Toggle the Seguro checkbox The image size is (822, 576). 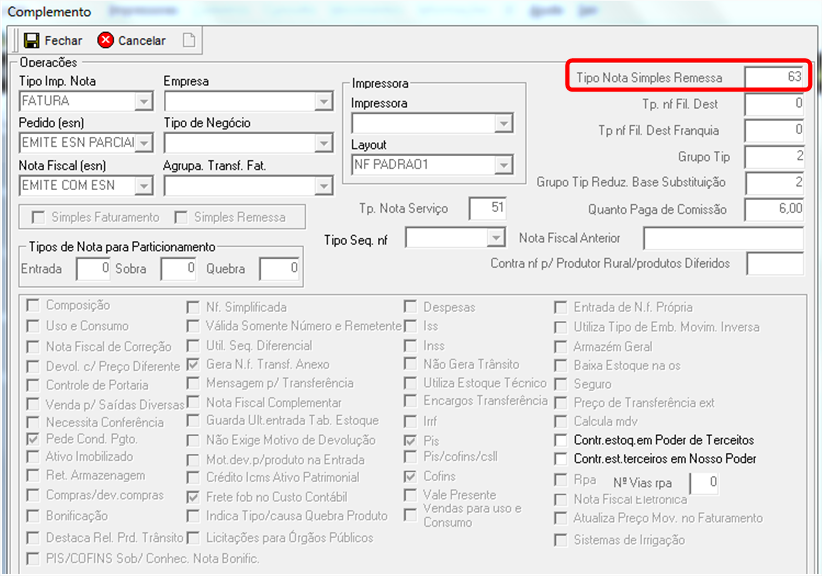pos(561,384)
